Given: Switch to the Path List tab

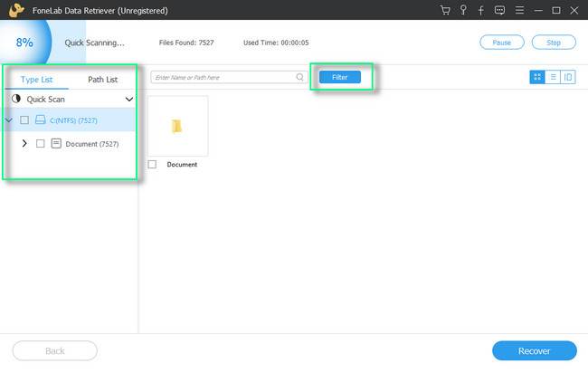Looking at the screenshot, I should [x=102, y=80].
